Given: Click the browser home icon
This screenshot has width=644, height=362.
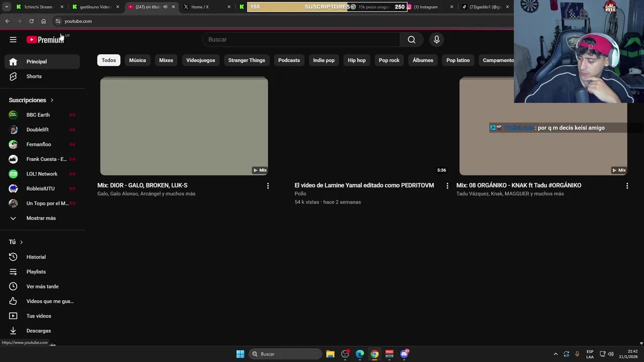Looking at the screenshot, I should point(43,21).
